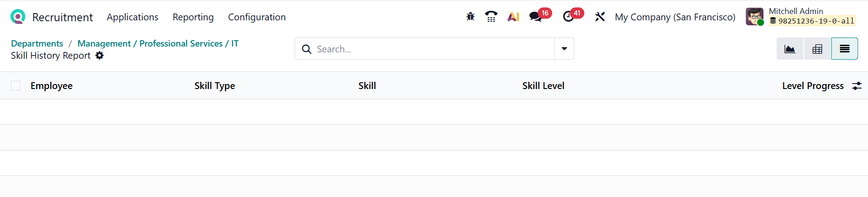This screenshot has width=868, height=197.
Task: Go to Departments breadcrumb link
Action: click(37, 43)
